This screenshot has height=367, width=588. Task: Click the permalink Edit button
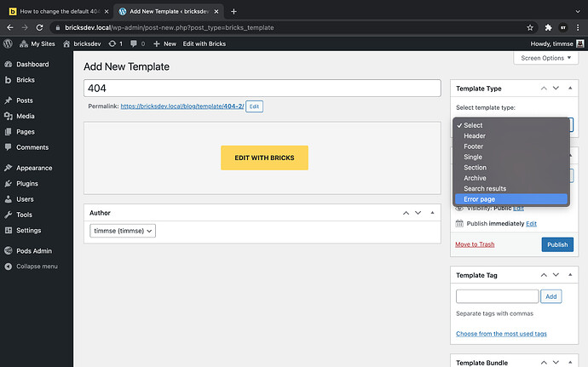click(254, 106)
